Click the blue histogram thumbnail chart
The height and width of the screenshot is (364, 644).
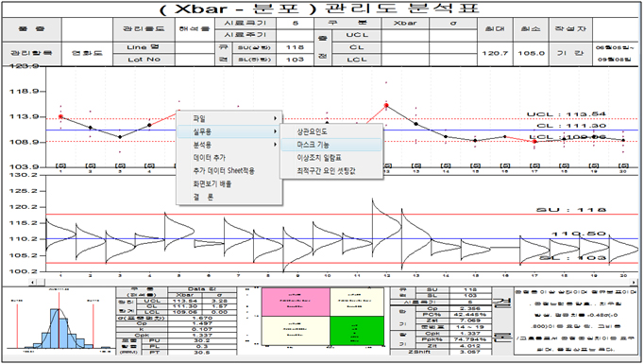tap(59, 321)
